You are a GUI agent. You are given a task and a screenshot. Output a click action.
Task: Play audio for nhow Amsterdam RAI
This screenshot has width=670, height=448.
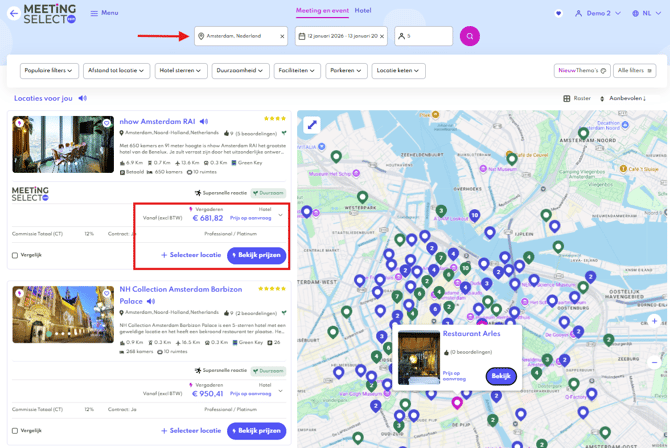click(204, 121)
